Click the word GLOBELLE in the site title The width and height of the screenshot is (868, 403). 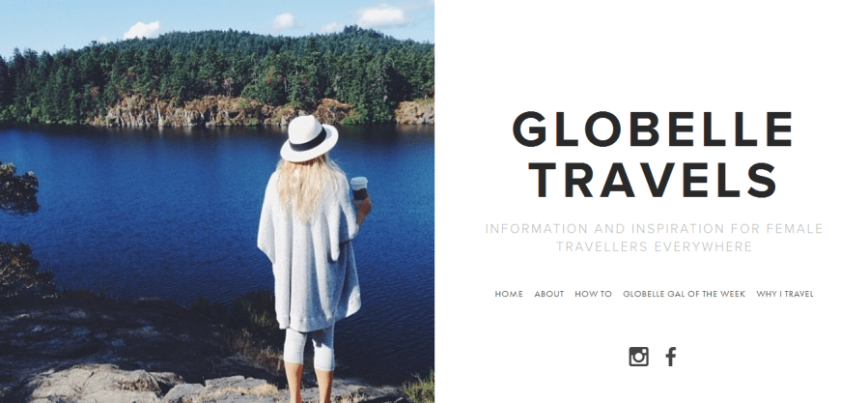tap(654, 130)
